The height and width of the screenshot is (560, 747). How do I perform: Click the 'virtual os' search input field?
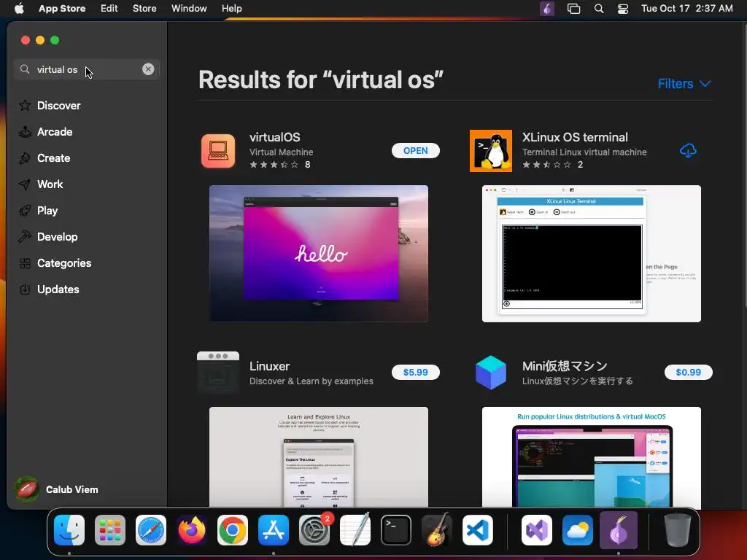(87, 69)
